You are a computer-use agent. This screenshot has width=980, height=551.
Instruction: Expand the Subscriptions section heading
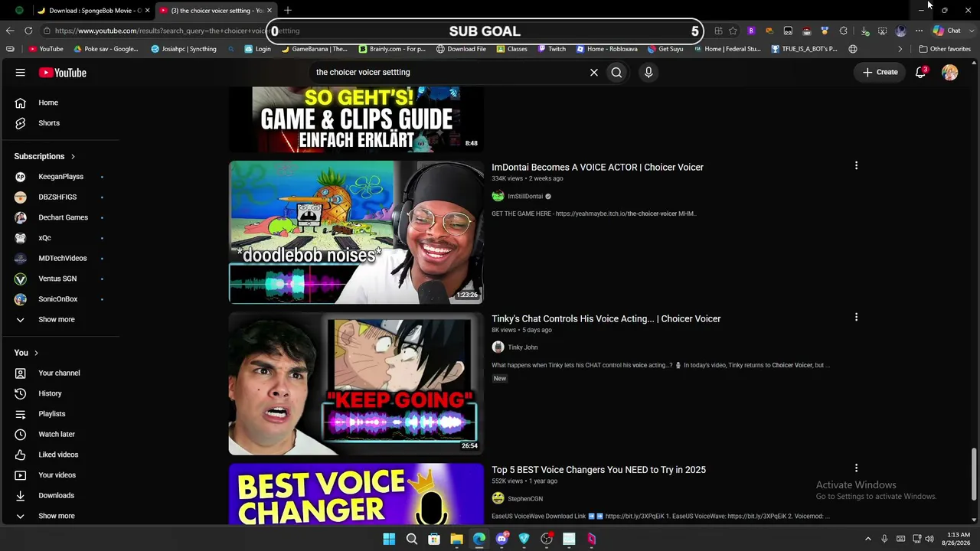[x=45, y=156]
